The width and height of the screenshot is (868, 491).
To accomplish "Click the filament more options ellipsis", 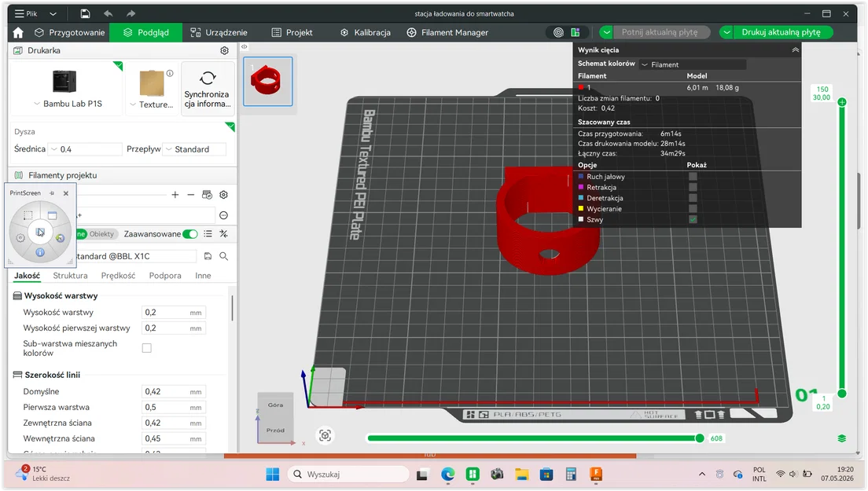I will (x=223, y=215).
